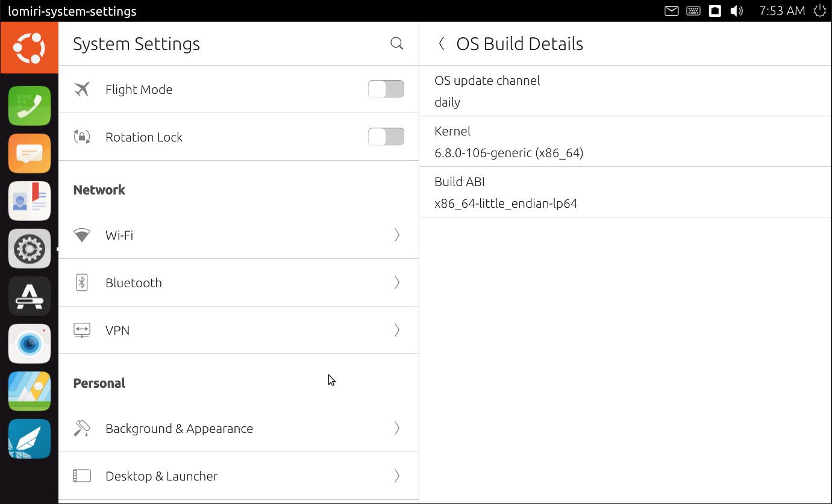832x504 pixels.
Task: Click the Ubuntu home button in launcher
Action: point(30,48)
